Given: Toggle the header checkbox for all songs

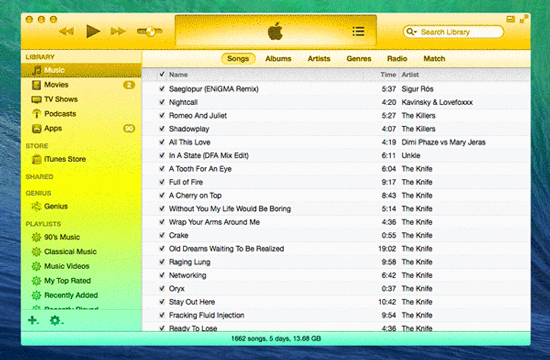Looking at the screenshot, I should click(162, 74).
